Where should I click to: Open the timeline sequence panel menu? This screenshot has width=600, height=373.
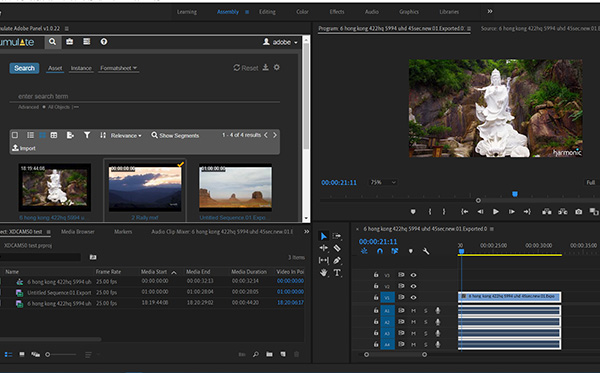492,229
